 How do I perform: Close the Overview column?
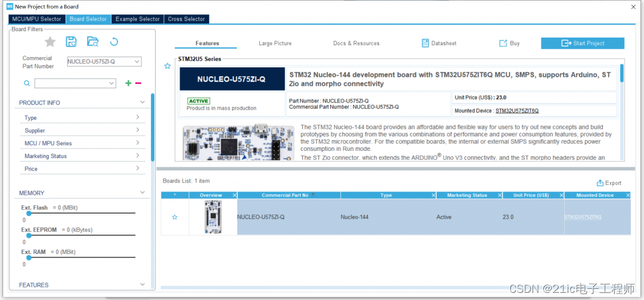click(x=234, y=195)
